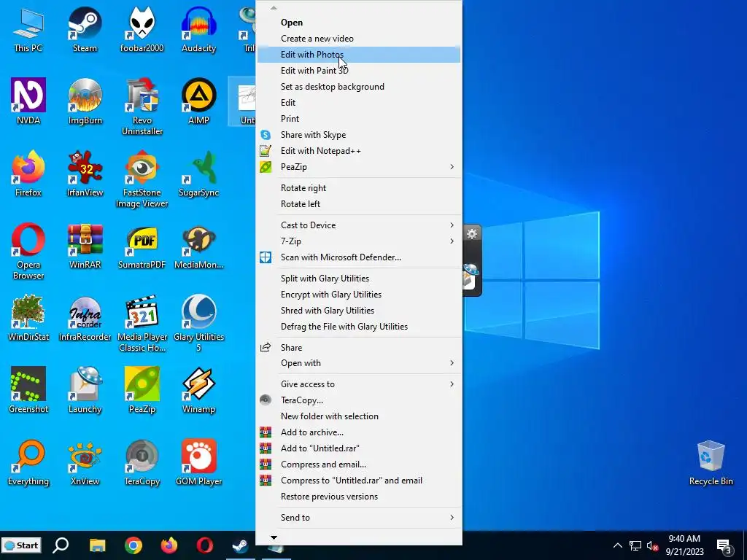Choose Scan with Microsoft Defender

359,257
